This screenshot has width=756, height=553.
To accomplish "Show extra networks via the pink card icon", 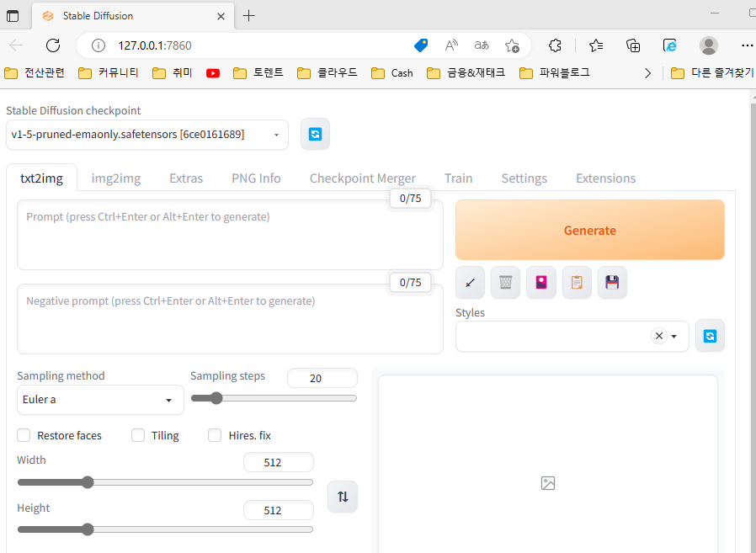I will click(541, 283).
